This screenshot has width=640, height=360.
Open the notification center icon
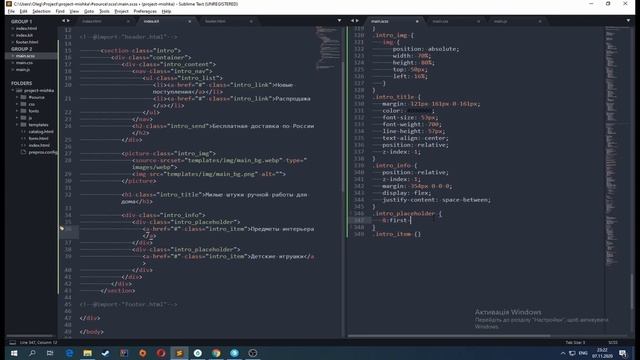click(x=623, y=353)
